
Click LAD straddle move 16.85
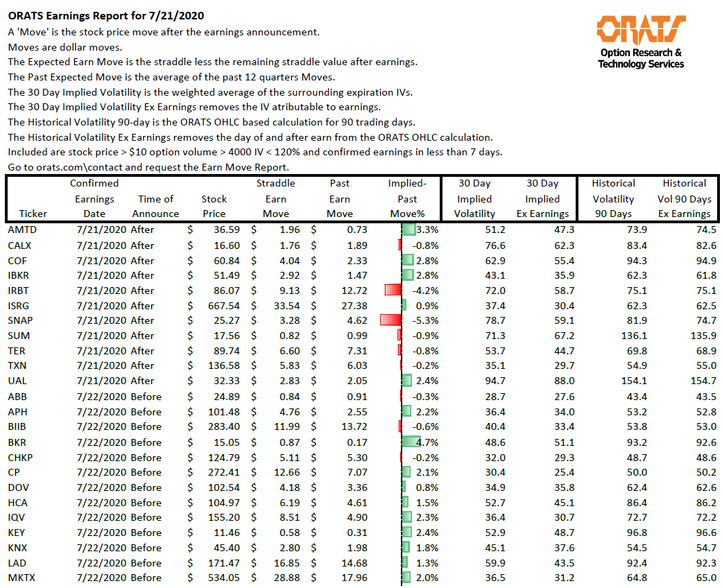(287, 563)
